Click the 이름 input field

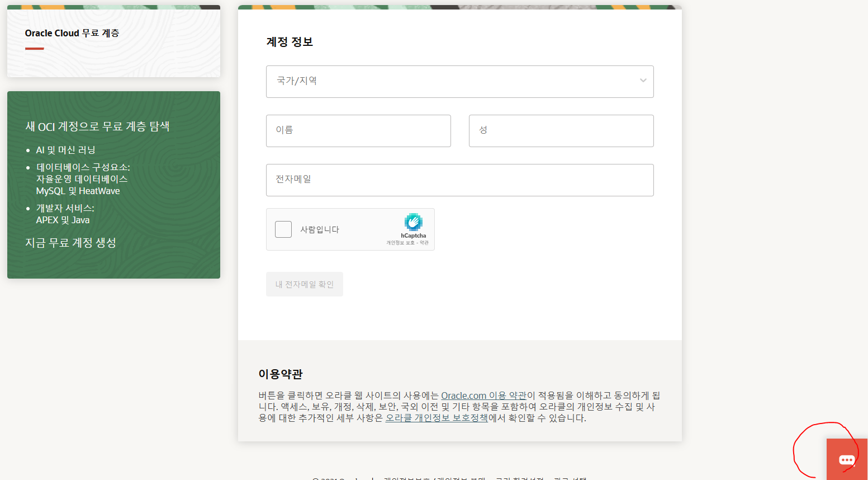pyautogui.click(x=358, y=131)
